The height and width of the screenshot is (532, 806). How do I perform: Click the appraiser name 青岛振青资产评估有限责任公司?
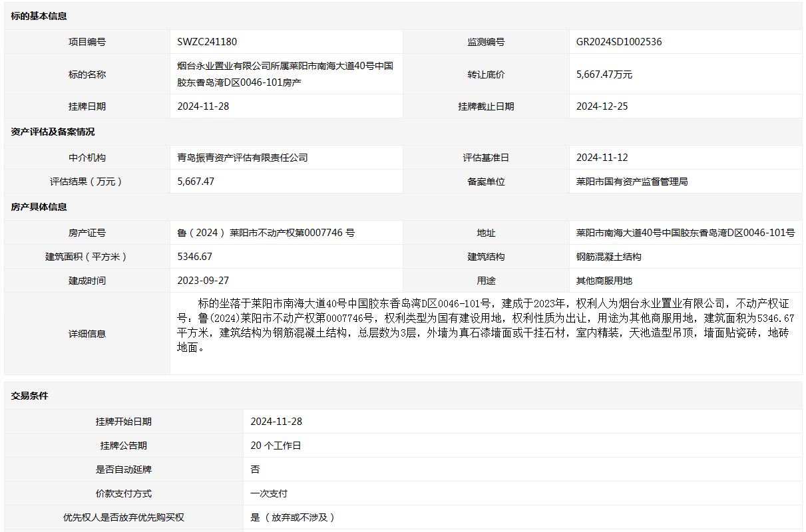point(242,158)
